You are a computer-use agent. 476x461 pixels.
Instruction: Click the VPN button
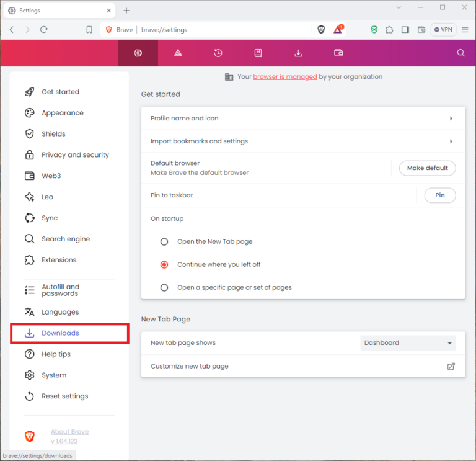(x=443, y=30)
